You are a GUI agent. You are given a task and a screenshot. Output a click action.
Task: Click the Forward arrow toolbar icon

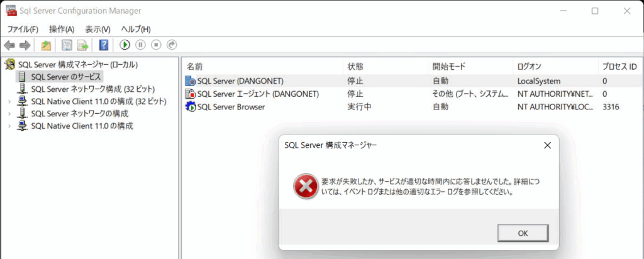[25, 45]
